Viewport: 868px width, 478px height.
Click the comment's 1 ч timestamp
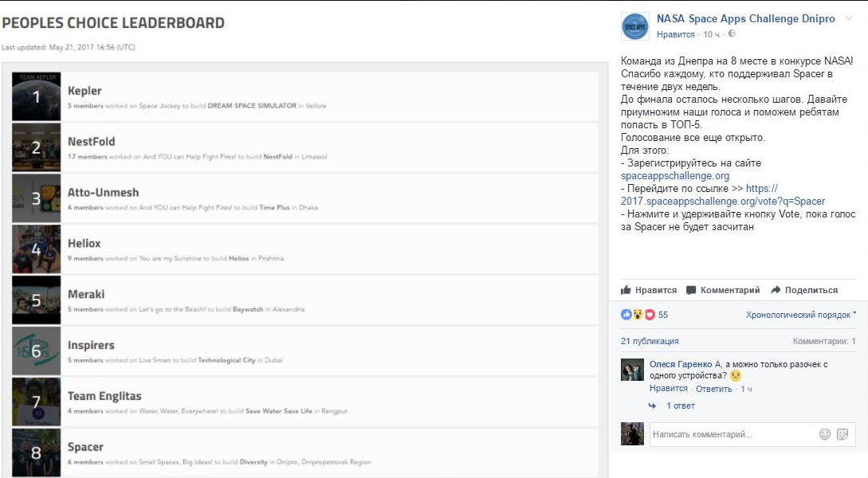746,389
